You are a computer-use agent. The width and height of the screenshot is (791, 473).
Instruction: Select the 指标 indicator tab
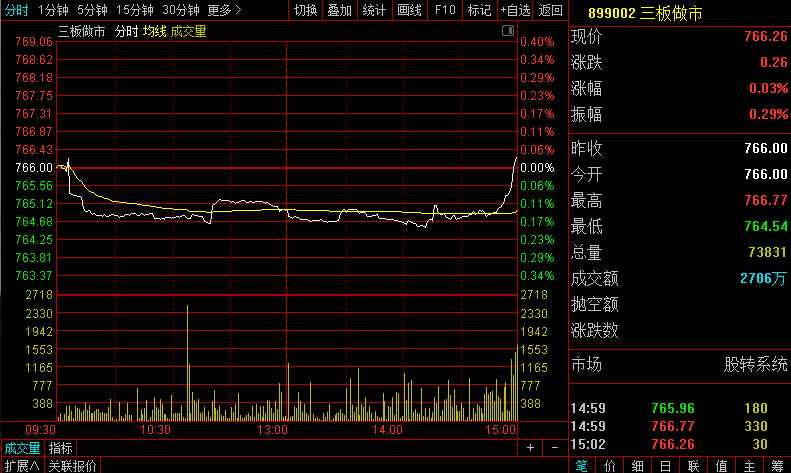pyautogui.click(x=61, y=447)
